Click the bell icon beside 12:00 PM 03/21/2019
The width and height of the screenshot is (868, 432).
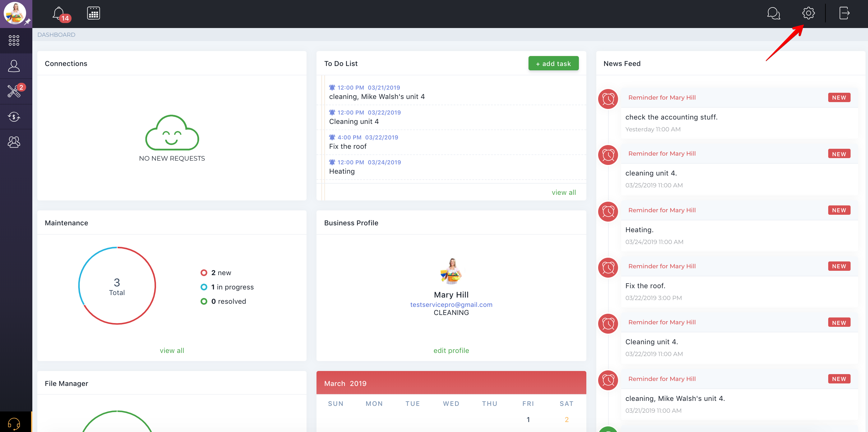pyautogui.click(x=332, y=87)
